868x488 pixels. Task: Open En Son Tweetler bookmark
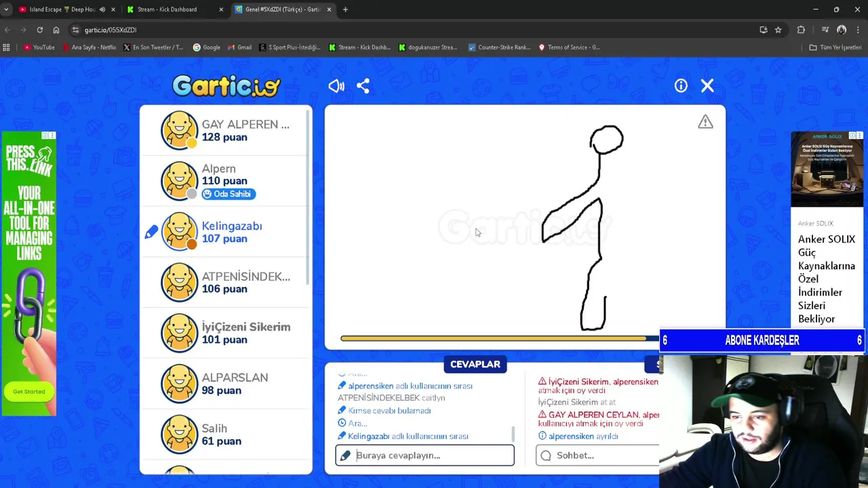point(153,47)
